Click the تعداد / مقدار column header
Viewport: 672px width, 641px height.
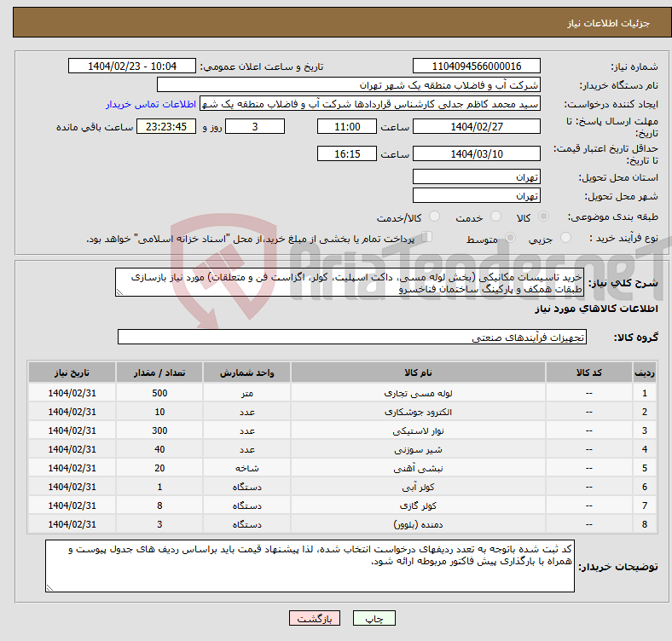[159, 372]
